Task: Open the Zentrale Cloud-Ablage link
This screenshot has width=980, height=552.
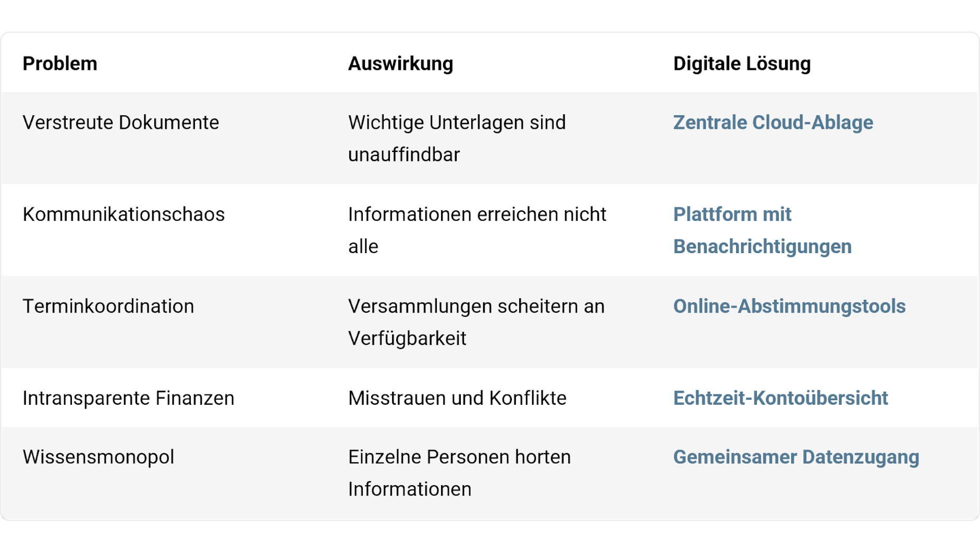Action: (773, 123)
